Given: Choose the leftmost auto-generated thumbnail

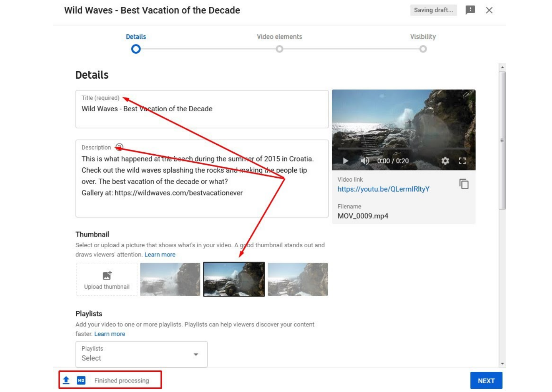Looking at the screenshot, I should coord(170,279).
